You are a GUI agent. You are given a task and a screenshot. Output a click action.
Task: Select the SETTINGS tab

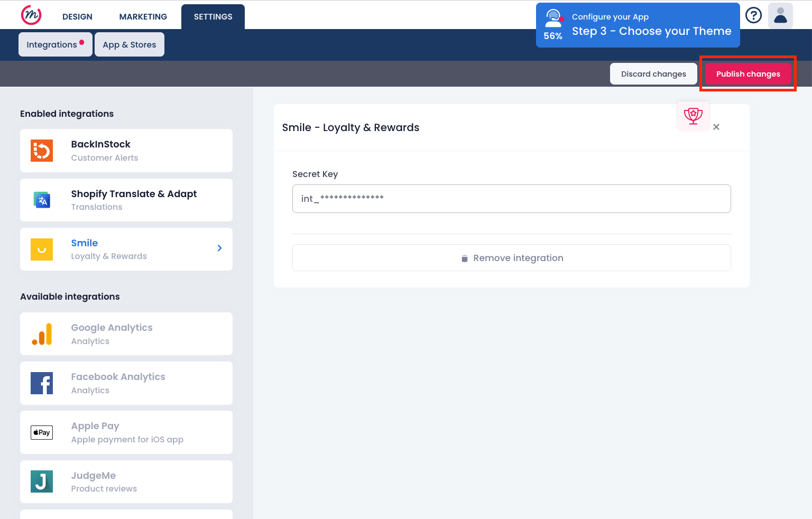[x=213, y=16]
